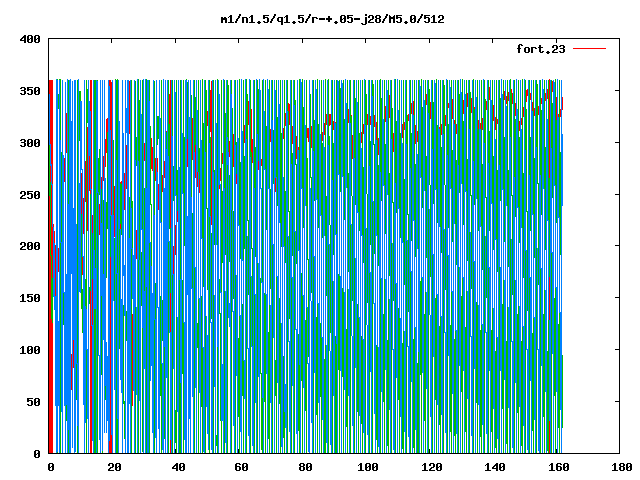Click x-axis label 160
640x480 pixels.
click(559, 467)
